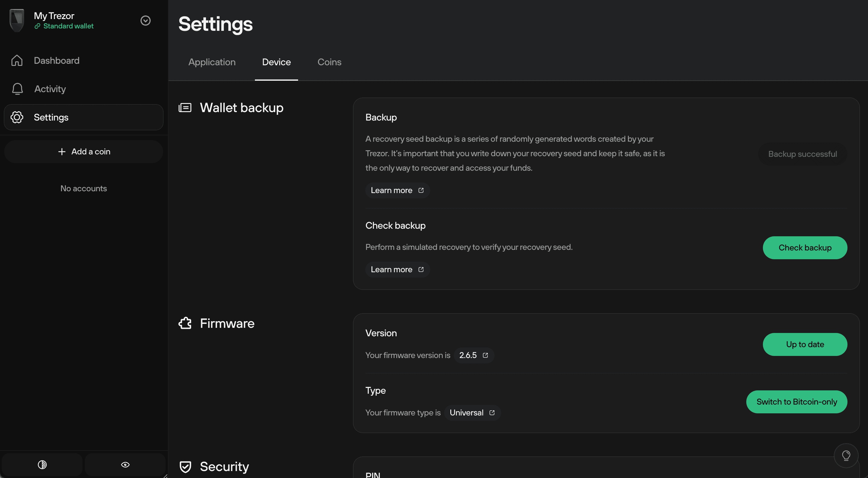This screenshot has height=478, width=868.
Task: Click the Add a coin button
Action: coord(84,152)
